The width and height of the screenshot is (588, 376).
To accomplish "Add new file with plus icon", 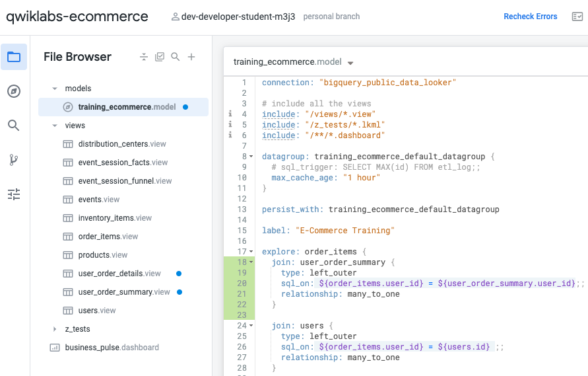I will 191,57.
